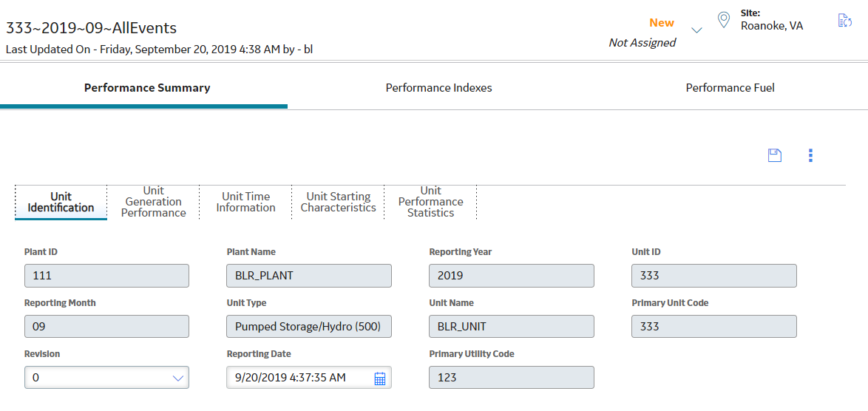This screenshot has width=868, height=411.
Task: Open the Unit Starting Characteristics section
Action: 338,202
